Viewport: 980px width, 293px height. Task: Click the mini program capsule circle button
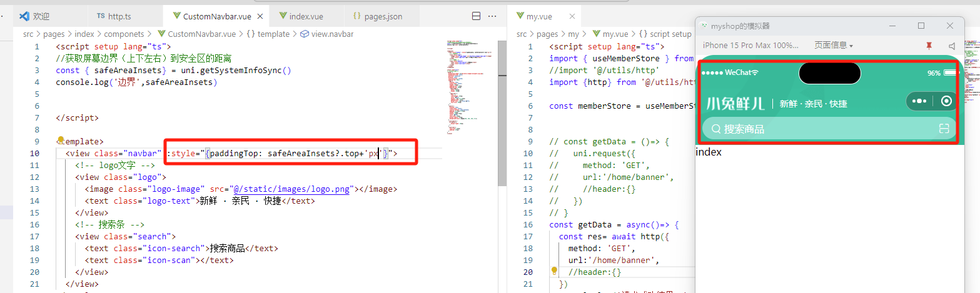point(946,101)
